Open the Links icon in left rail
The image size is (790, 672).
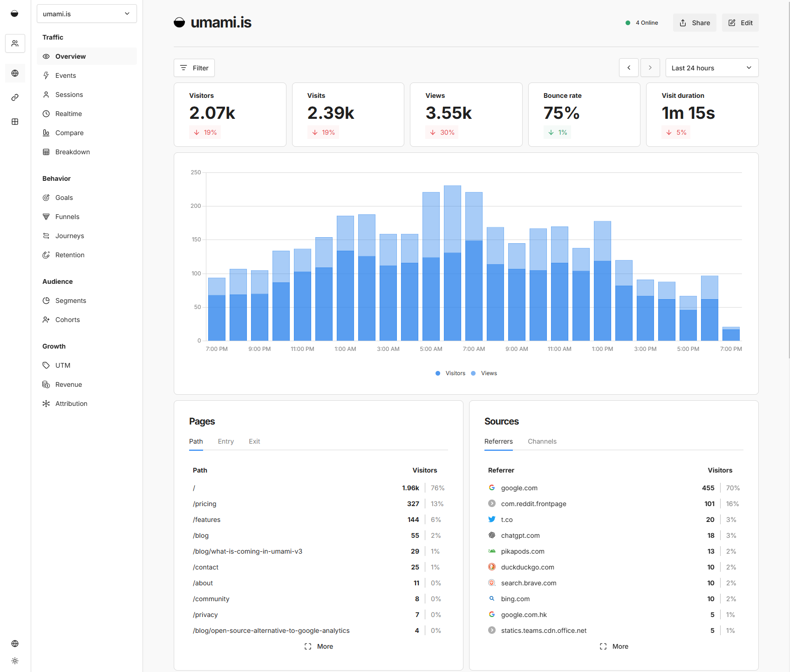(x=15, y=97)
